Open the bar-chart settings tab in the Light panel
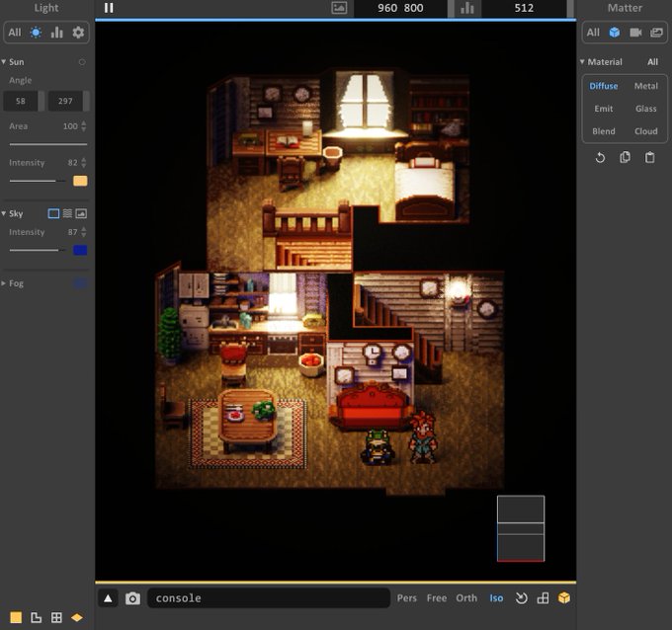The height and width of the screenshot is (630, 672). pos(57,33)
